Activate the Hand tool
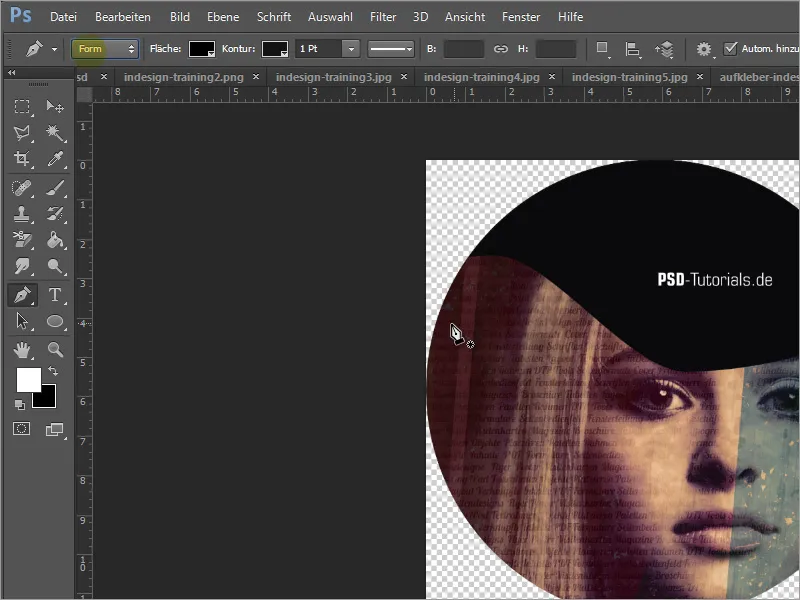 [x=21, y=349]
